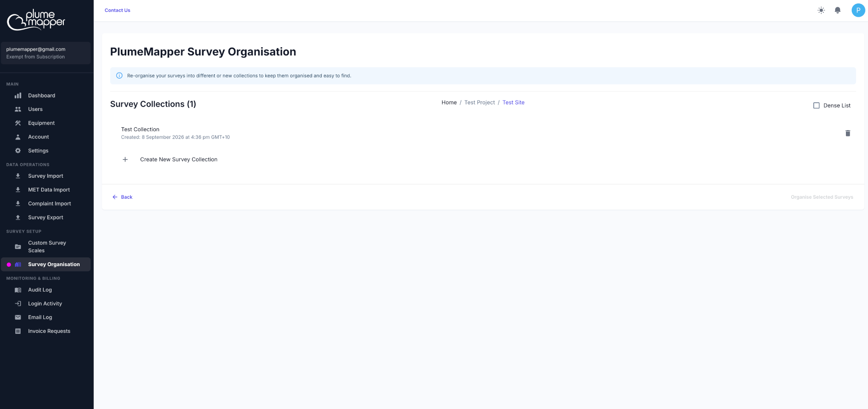This screenshot has height=409, width=868.
Task: Click Create New Survey Collection
Action: click(179, 160)
